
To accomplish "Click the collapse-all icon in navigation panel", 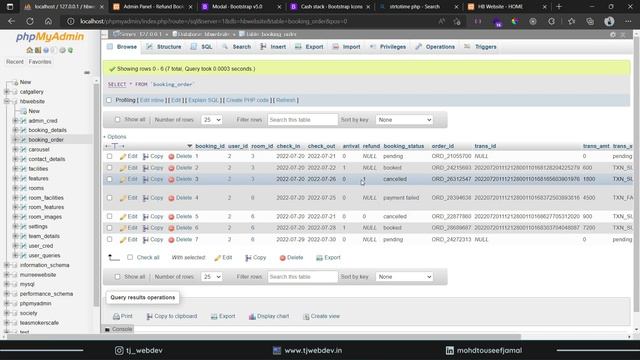I will point(87,73).
